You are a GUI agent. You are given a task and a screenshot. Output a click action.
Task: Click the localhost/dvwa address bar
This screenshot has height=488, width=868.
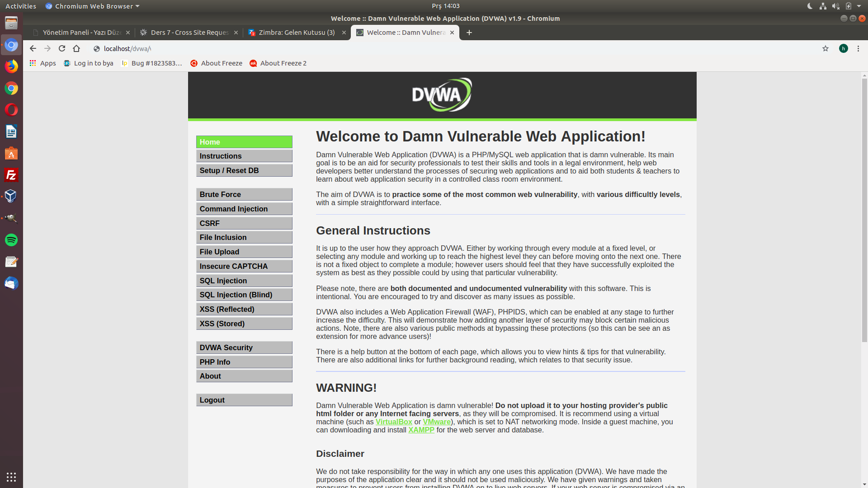[x=452, y=48]
